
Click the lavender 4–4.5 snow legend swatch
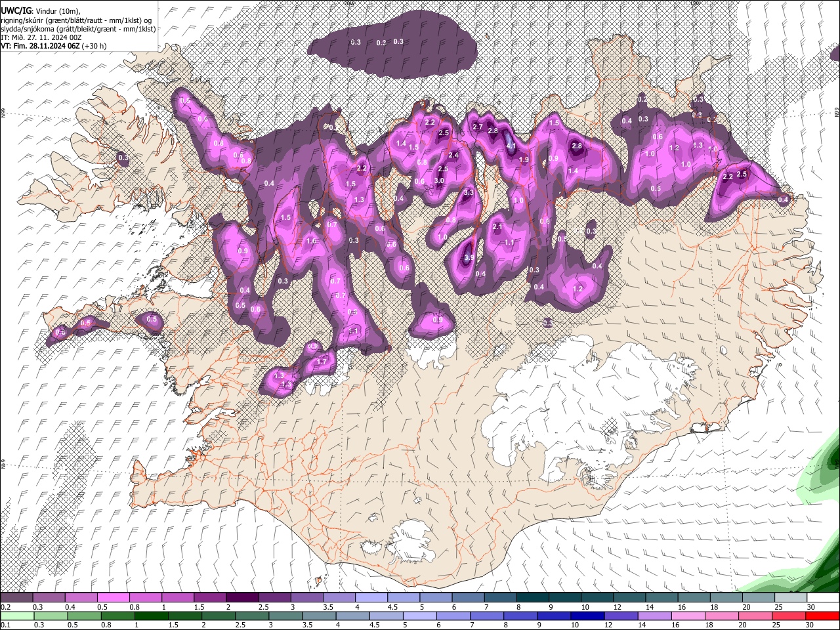coord(371,598)
